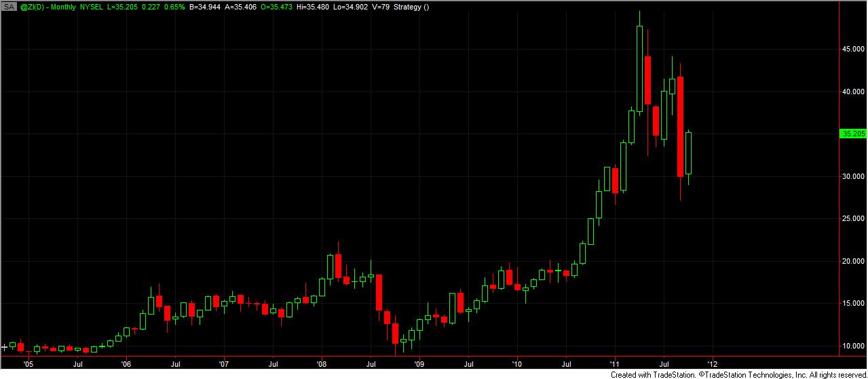The image size is (868, 379).
Task: Click the 45.000 price axis label
Action: pyautogui.click(x=853, y=49)
